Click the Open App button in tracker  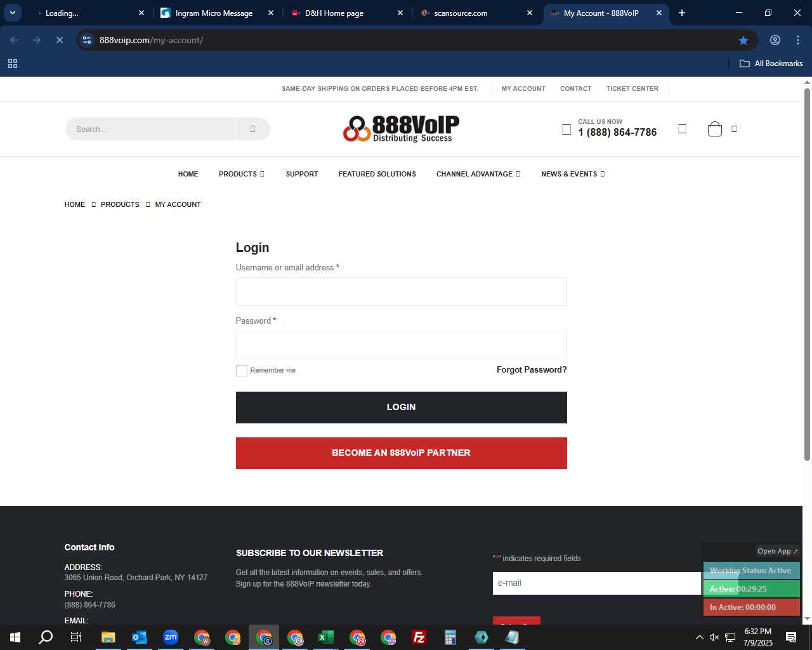coord(778,551)
